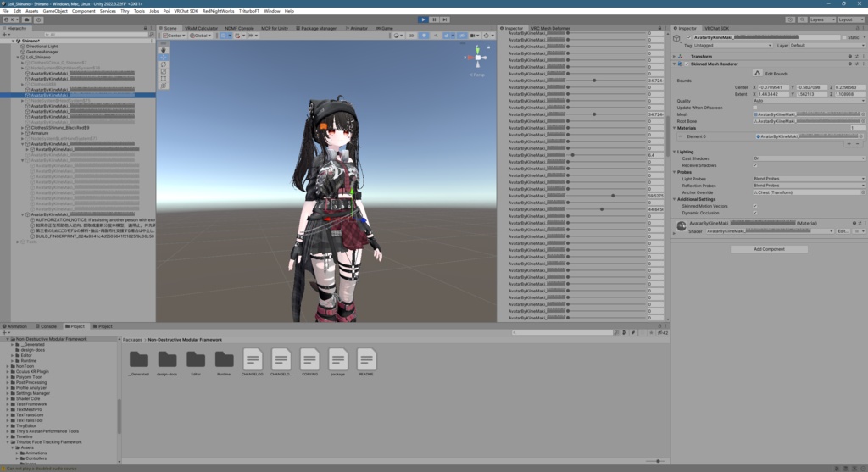The width and height of the screenshot is (868, 472).
Task: Switch to the VRChat SDK inspector tab
Action: click(x=716, y=28)
